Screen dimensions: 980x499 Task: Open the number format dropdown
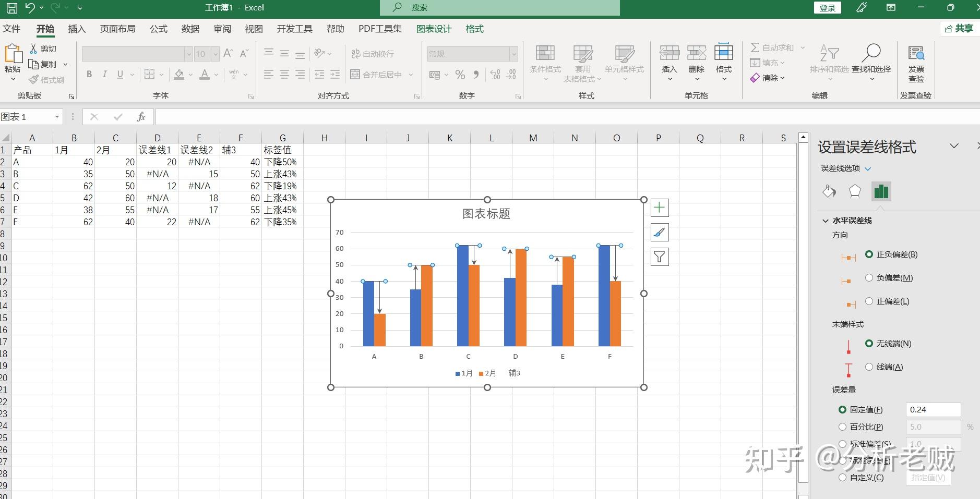click(x=513, y=54)
